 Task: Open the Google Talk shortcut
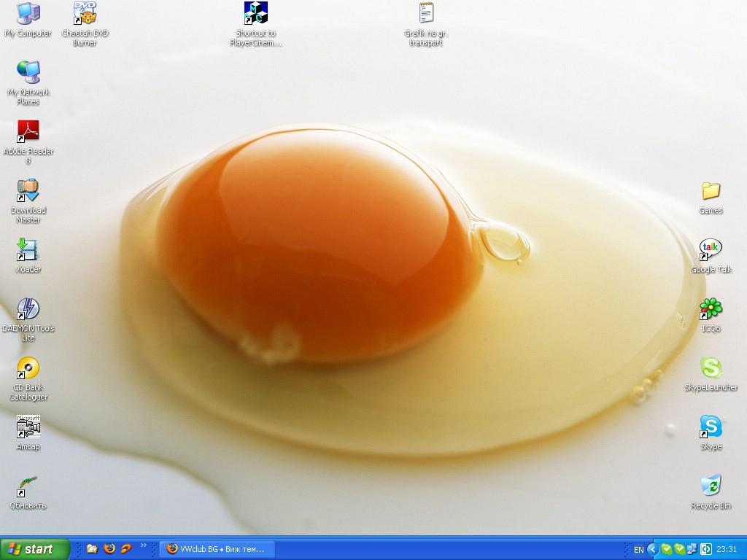pyautogui.click(x=711, y=250)
